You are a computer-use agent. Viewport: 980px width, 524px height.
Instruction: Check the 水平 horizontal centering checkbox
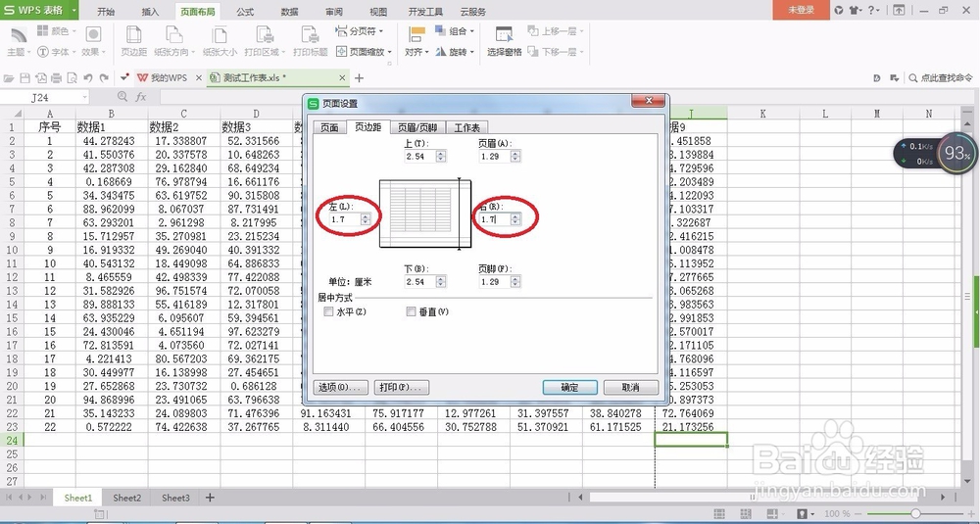coord(328,311)
